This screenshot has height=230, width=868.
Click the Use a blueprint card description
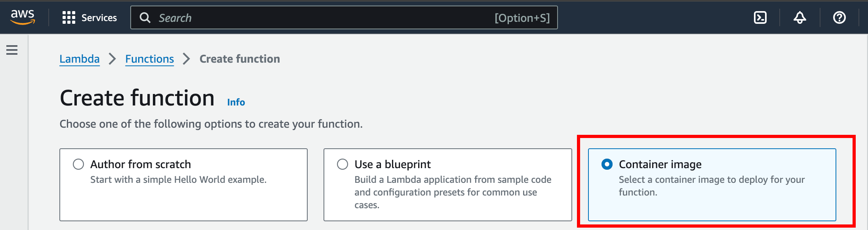pyautogui.click(x=453, y=192)
